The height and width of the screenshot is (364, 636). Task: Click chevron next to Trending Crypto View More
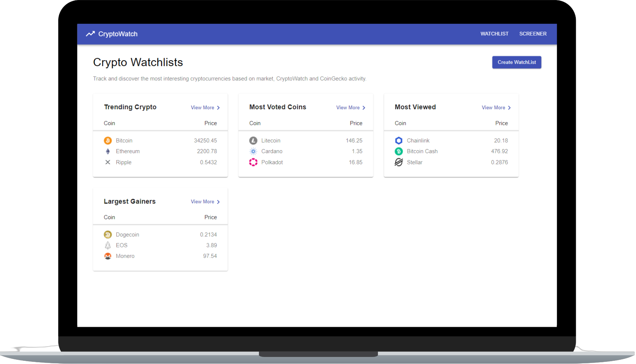pos(219,108)
